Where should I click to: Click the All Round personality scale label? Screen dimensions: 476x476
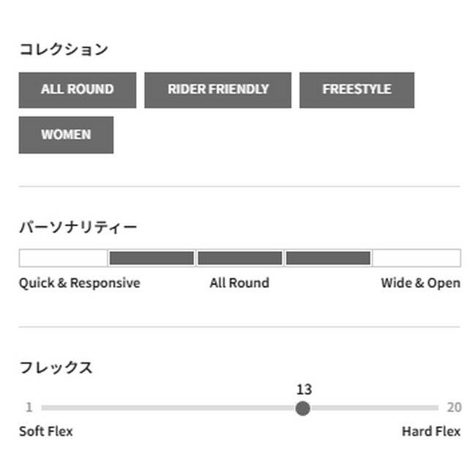tap(239, 283)
